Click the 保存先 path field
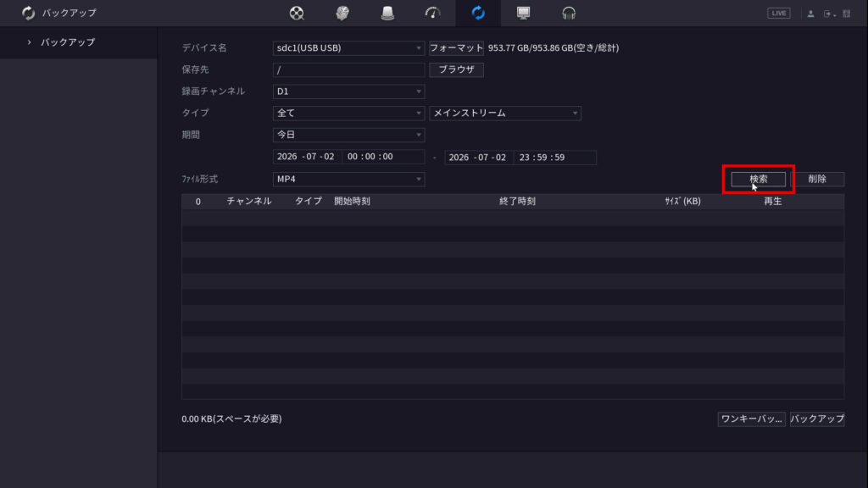 point(348,69)
